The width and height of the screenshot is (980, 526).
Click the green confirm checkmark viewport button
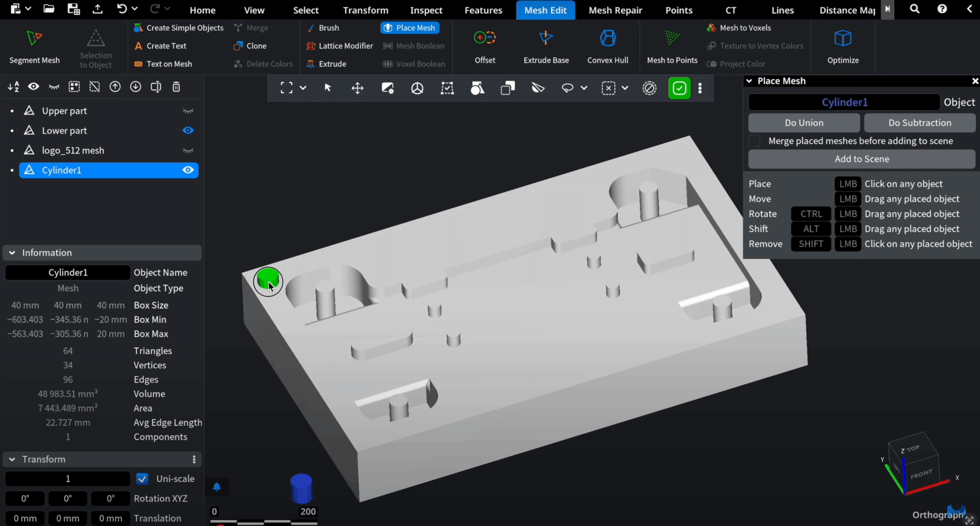[x=679, y=88]
